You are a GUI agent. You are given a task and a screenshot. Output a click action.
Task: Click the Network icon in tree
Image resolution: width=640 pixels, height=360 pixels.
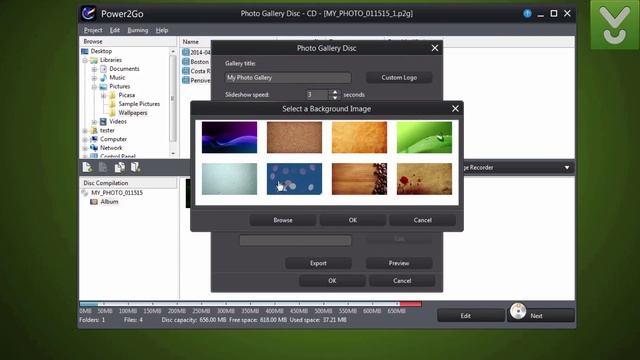tap(94, 148)
